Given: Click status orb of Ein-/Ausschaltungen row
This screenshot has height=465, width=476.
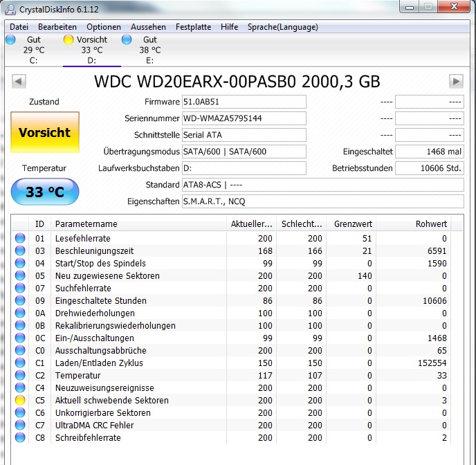Looking at the screenshot, I should coord(20,338).
